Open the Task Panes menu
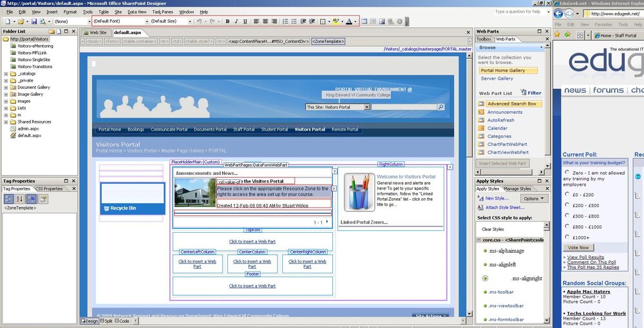 163,12
